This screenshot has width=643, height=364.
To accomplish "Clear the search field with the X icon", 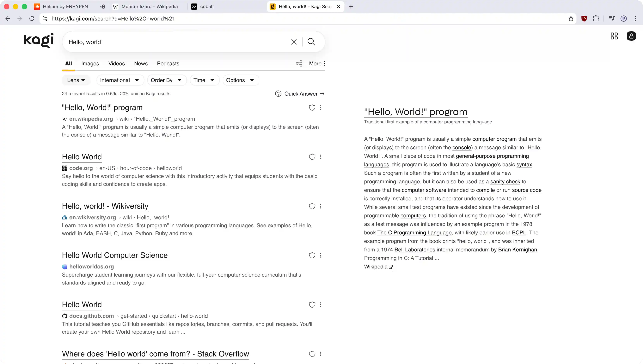I will (x=294, y=42).
